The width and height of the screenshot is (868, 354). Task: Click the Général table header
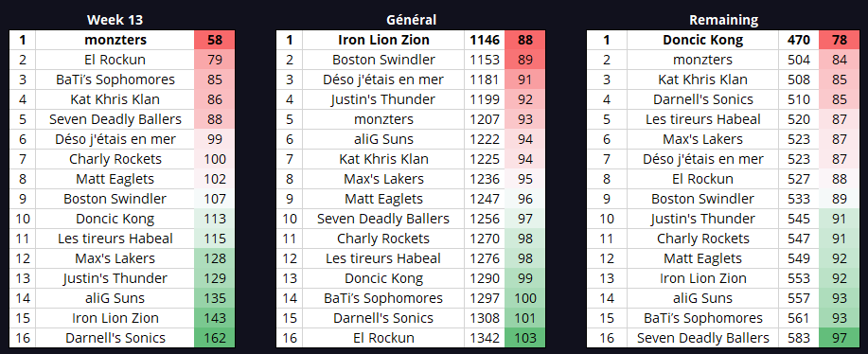[x=412, y=20]
